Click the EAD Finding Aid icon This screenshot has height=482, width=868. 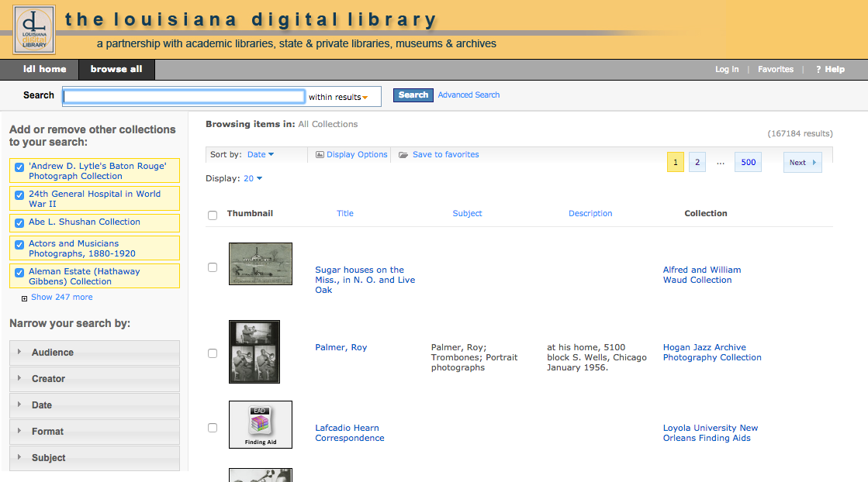pyautogui.click(x=260, y=425)
